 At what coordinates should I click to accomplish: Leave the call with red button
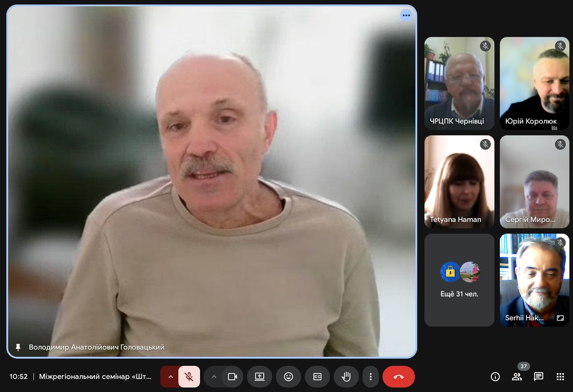[399, 377]
